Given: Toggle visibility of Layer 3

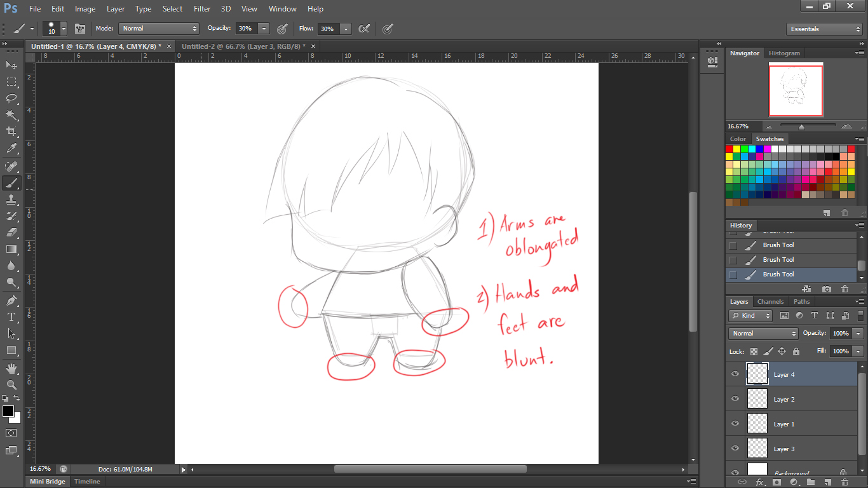Looking at the screenshot, I should tap(735, 448).
